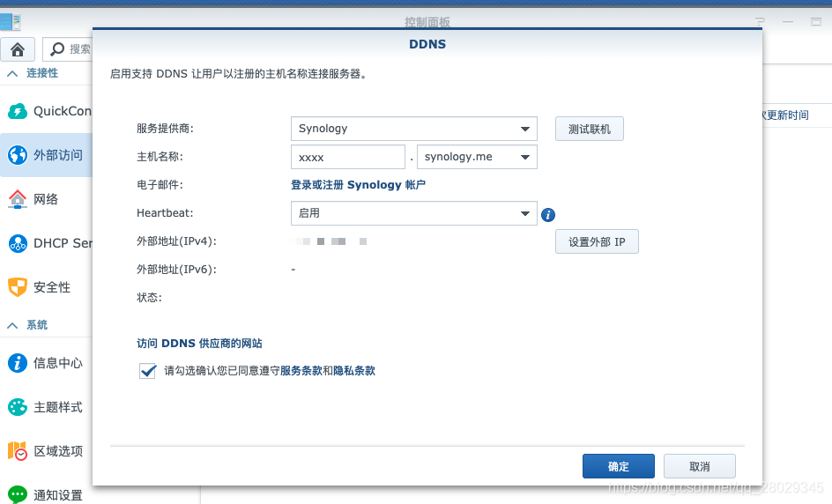Open DHCP Server in the sidebar
Viewport: 832px width, 504px height.
[49, 243]
